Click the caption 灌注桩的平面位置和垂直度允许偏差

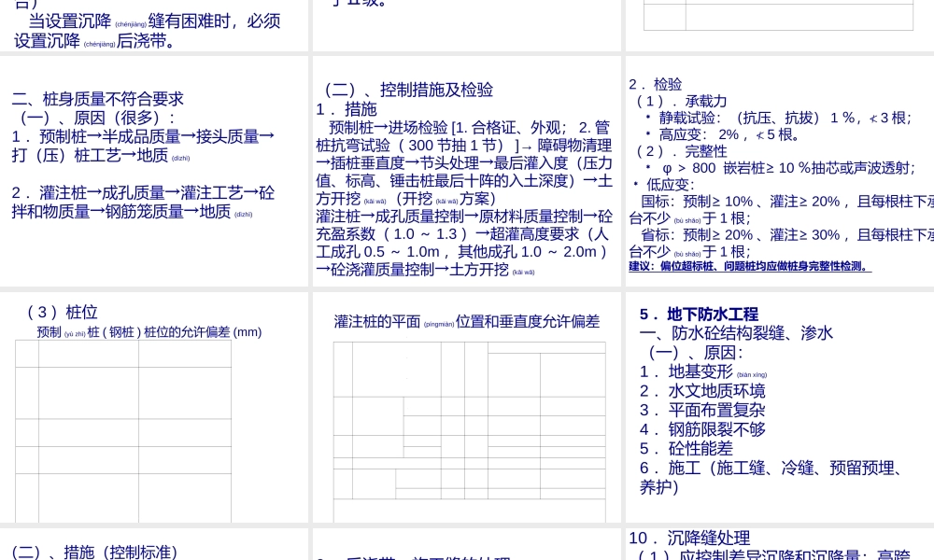pos(466,322)
